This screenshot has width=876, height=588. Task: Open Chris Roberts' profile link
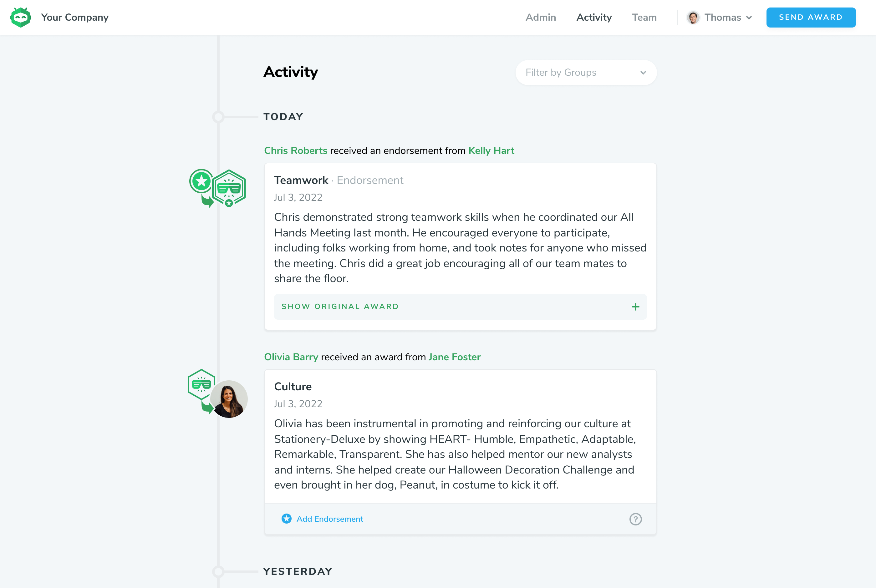pos(296,150)
